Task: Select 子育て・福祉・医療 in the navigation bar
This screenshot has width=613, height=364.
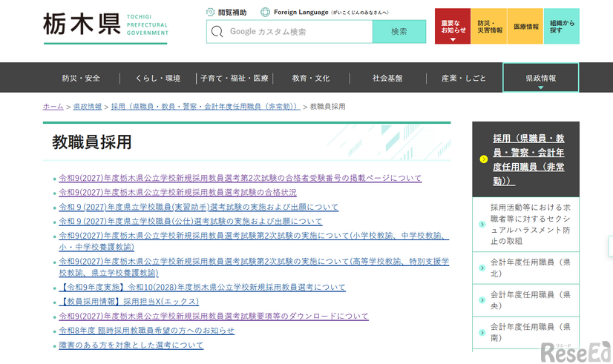Action: click(x=235, y=78)
